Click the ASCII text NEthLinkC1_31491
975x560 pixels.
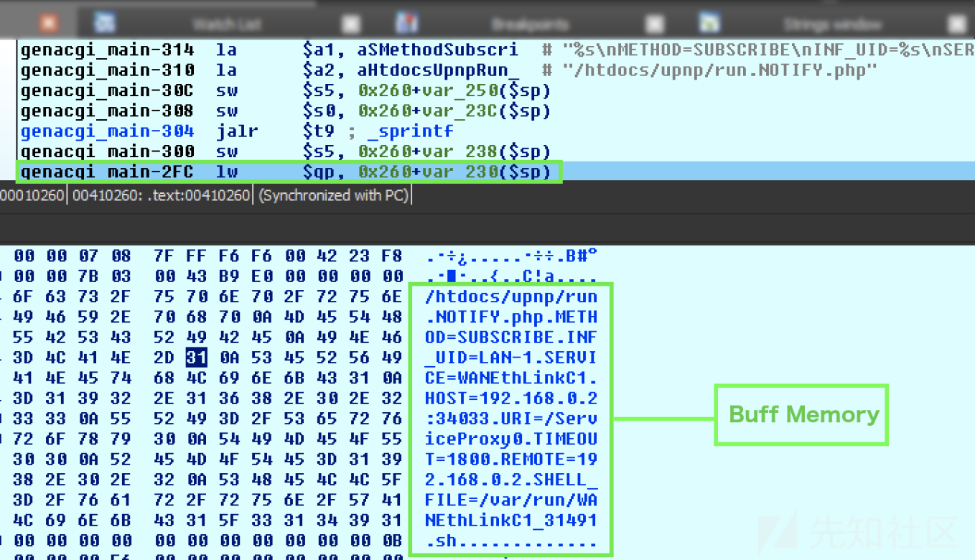[510, 519]
